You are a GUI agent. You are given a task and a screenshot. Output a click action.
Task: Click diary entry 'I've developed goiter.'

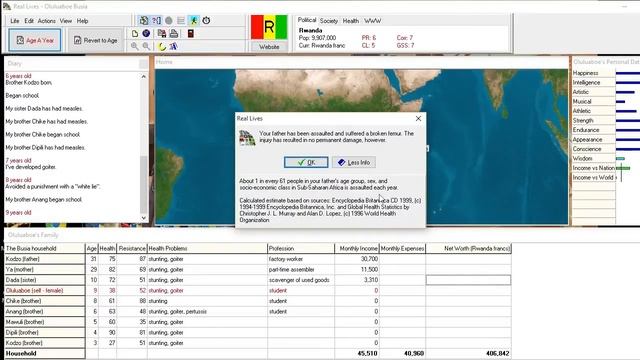(31, 167)
